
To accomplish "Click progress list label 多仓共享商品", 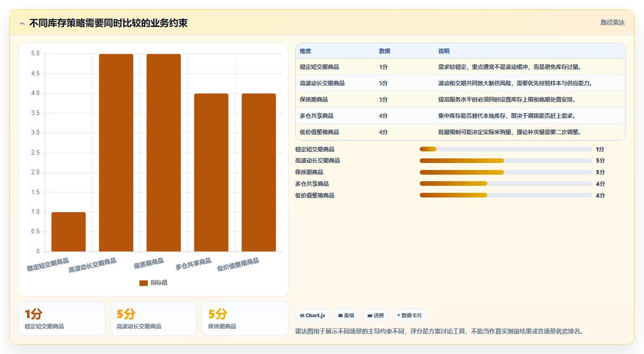I will click(312, 184).
